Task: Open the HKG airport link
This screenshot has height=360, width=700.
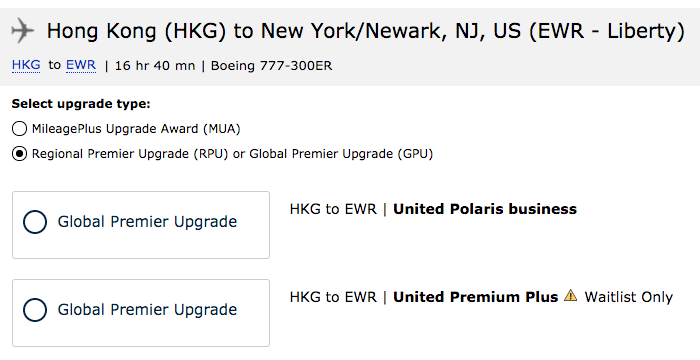Action: (26, 65)
